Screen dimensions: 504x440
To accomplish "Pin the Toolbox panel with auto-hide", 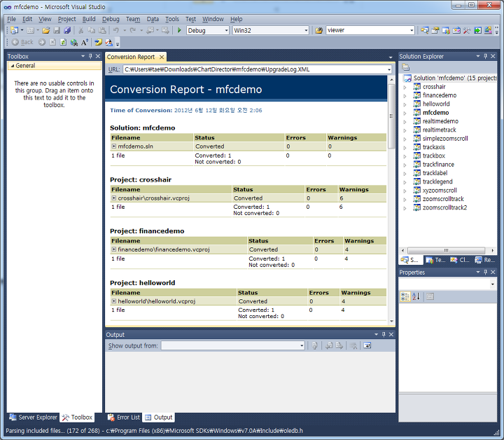I will (90, 56).
